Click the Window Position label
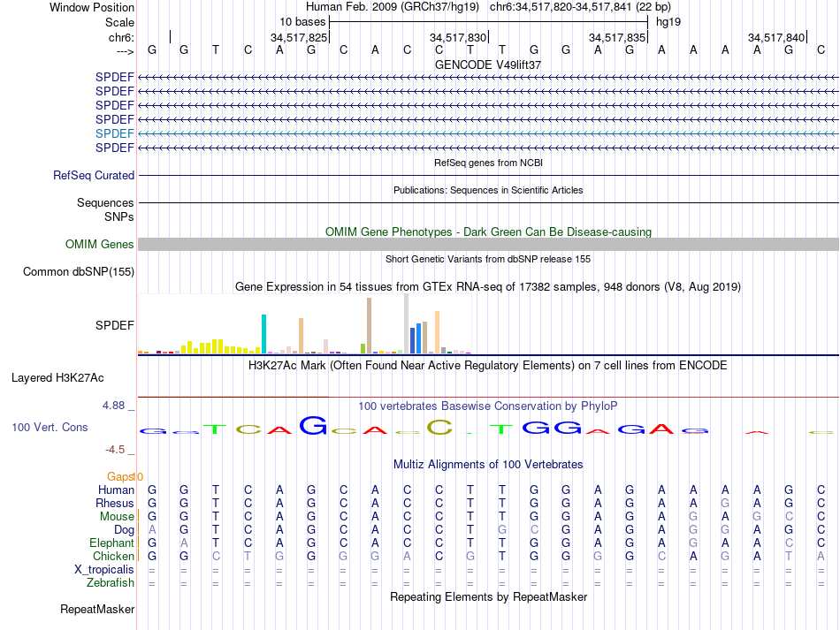Image resolution: width=840 pixels, height=630 pixels. 92,7
